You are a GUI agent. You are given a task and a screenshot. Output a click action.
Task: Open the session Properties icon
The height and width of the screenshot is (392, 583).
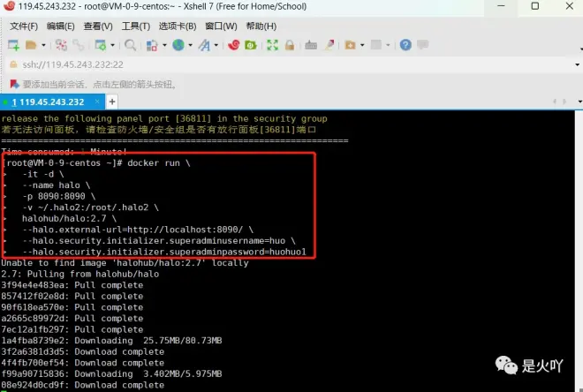(x=101, y=45)
